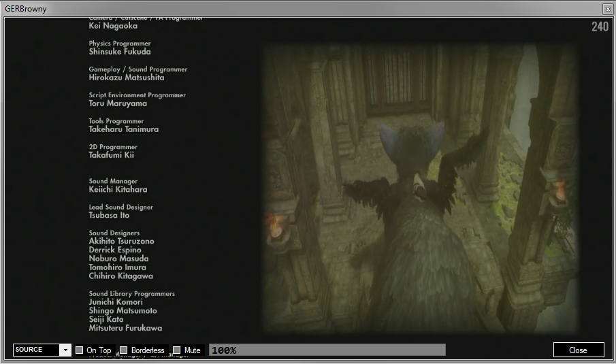Click the Sound Designers heading
The height and width of the screenshot is (364, 616).
pyautogui.click(x=114, y=233)
